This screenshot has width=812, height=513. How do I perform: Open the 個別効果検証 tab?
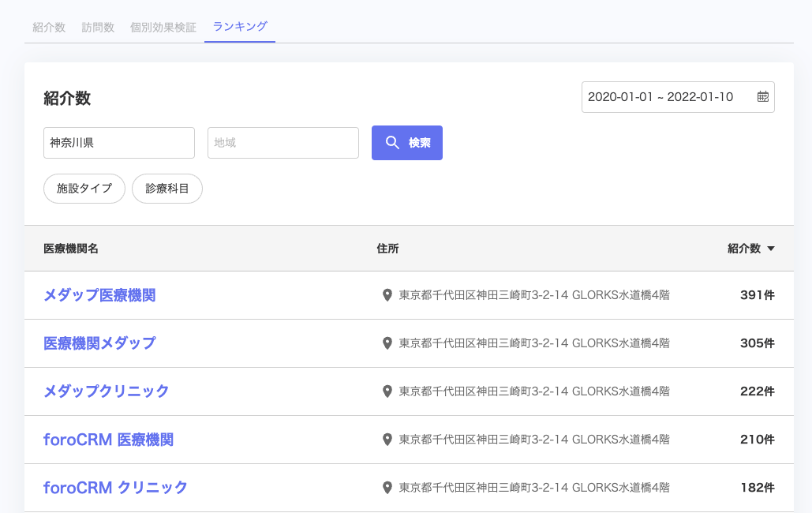click(x=163, y=28)
